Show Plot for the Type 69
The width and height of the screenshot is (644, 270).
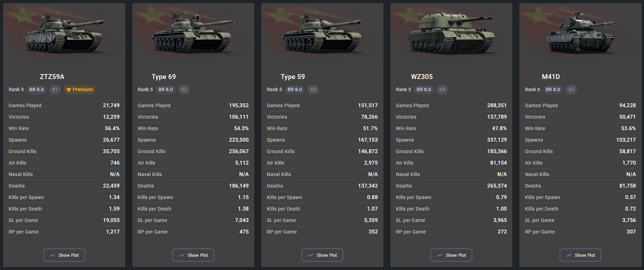click(193, 255)
